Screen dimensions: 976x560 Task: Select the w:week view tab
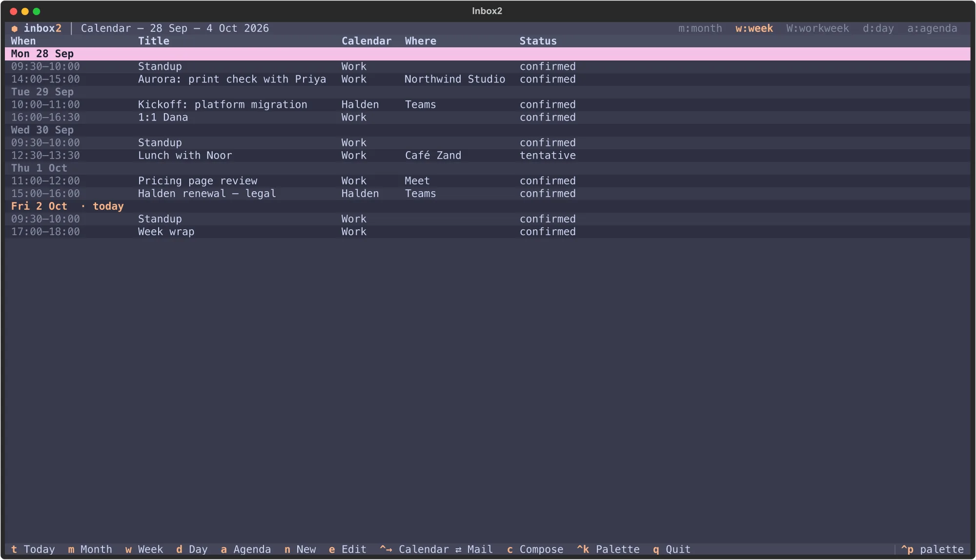pos(754,28)
